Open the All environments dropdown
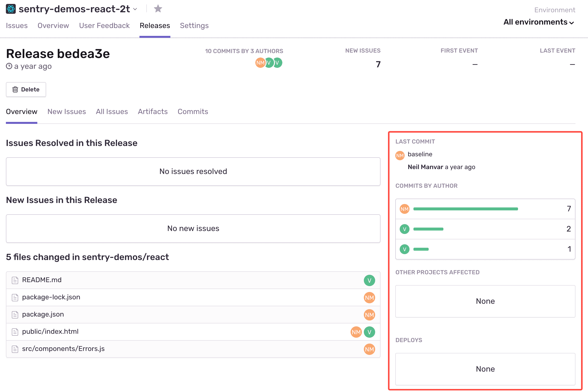Viewport: 588px width, 392px height. 539,22
